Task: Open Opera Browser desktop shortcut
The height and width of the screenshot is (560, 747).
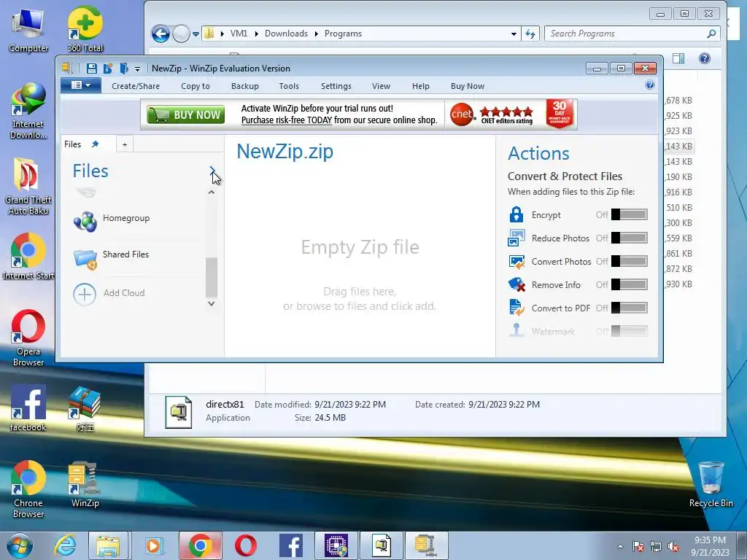Action: pos(28,338)
